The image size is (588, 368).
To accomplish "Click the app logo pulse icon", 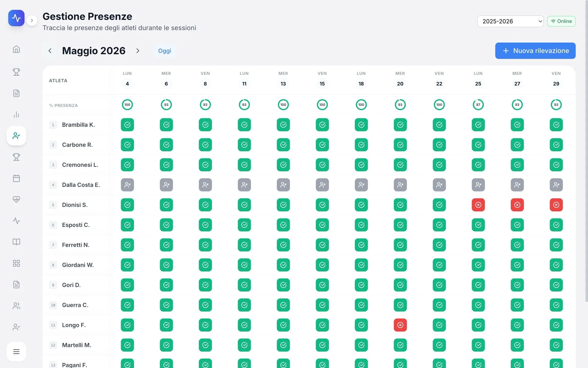I will coord(16,18).
